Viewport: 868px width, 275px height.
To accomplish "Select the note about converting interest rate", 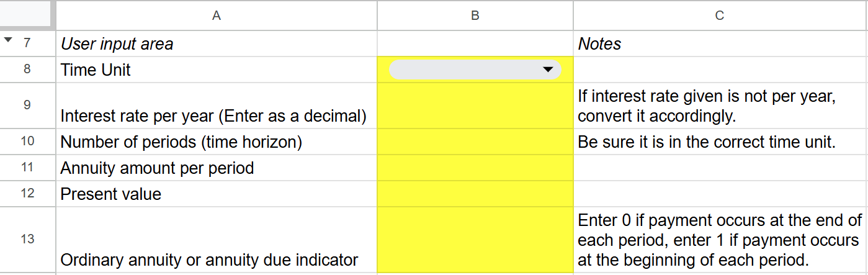I will tap(720, 106).
